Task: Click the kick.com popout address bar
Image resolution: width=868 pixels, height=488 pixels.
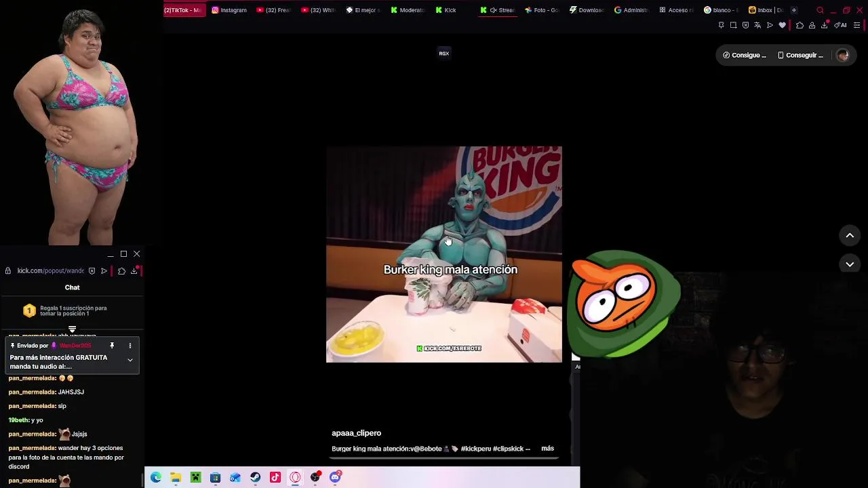Action: (50, 271)
